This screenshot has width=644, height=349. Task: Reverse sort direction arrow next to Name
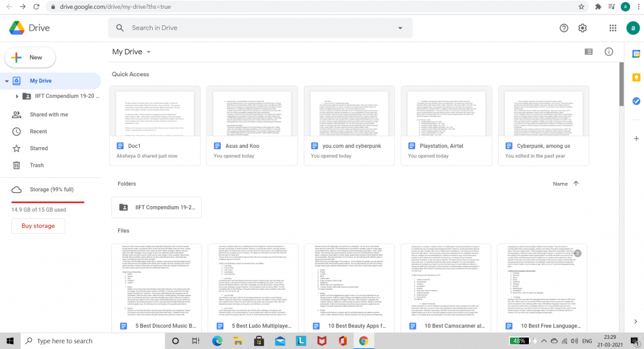[x=576, y=184]
